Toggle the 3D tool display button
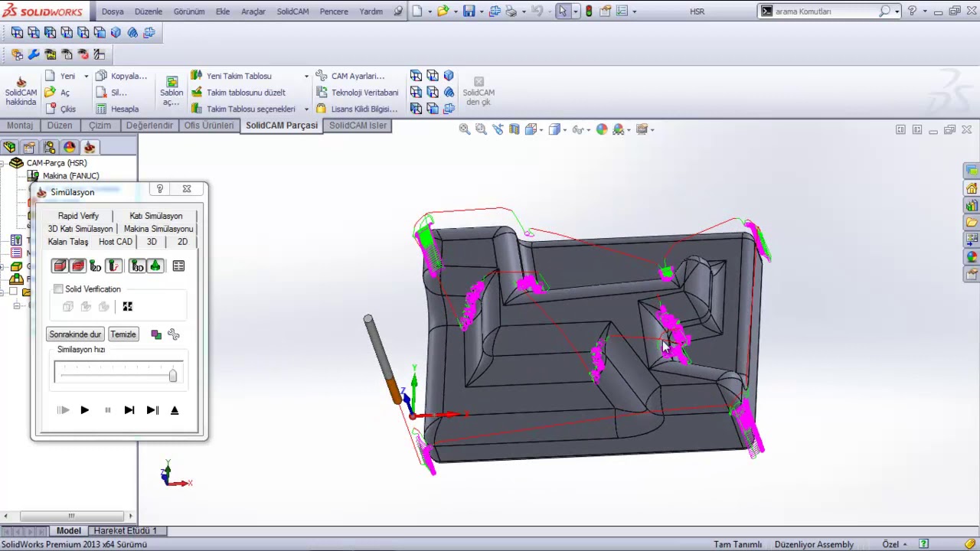 (137, 266)
